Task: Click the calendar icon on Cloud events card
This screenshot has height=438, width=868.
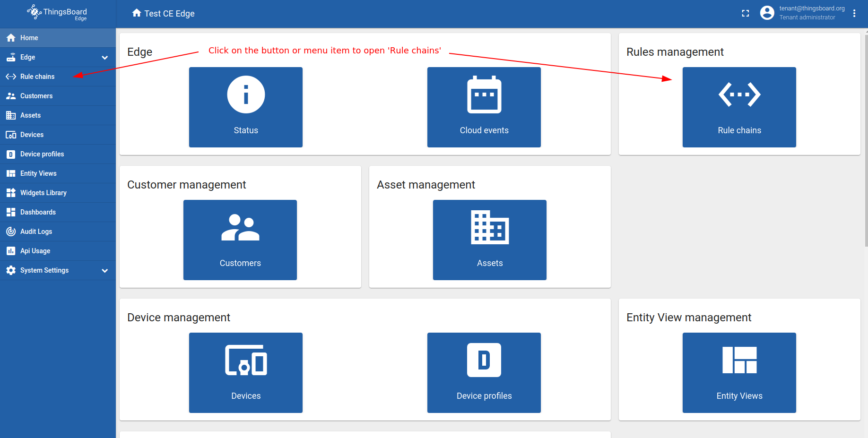Action: coord(484,94)
